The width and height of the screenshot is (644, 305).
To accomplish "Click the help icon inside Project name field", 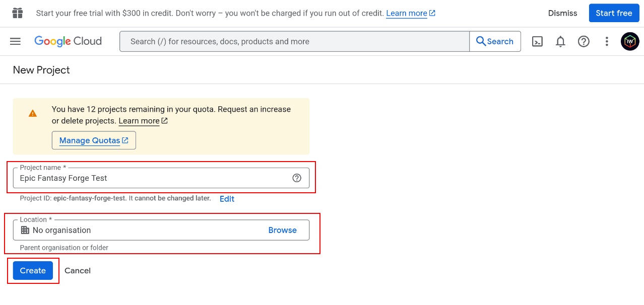I will (297, 178).
